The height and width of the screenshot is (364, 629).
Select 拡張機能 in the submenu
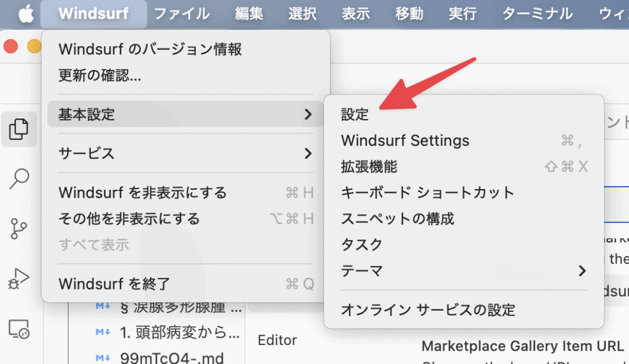[464, 167]
